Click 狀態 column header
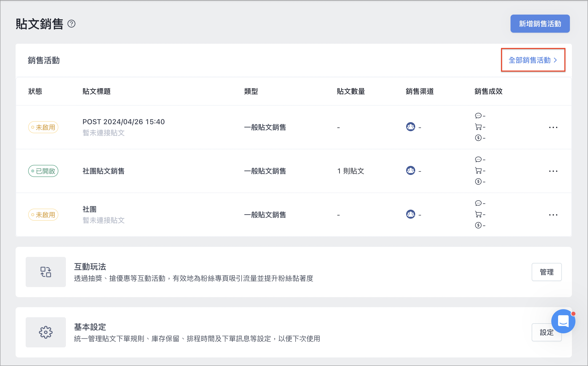Viewport: 588px width, 366px height. click(x=35, y=91)
